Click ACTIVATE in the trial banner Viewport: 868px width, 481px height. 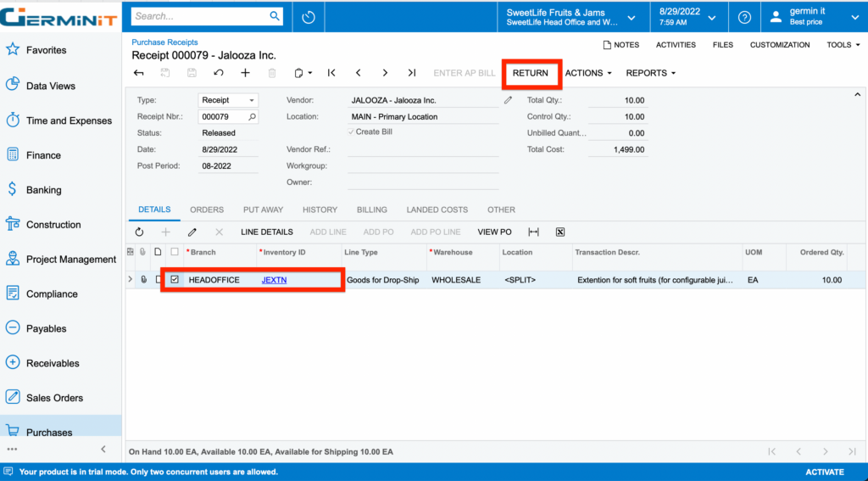(x=825, y=473)
